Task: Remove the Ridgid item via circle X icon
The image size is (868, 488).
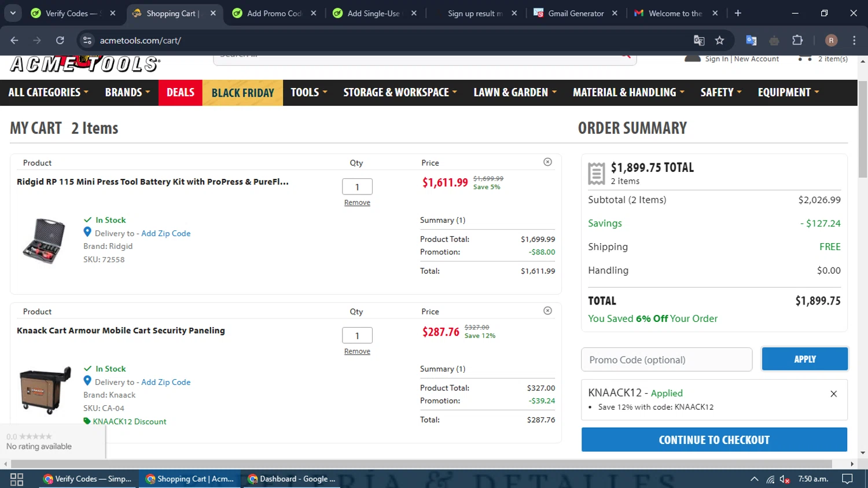Action: (547, 162)
